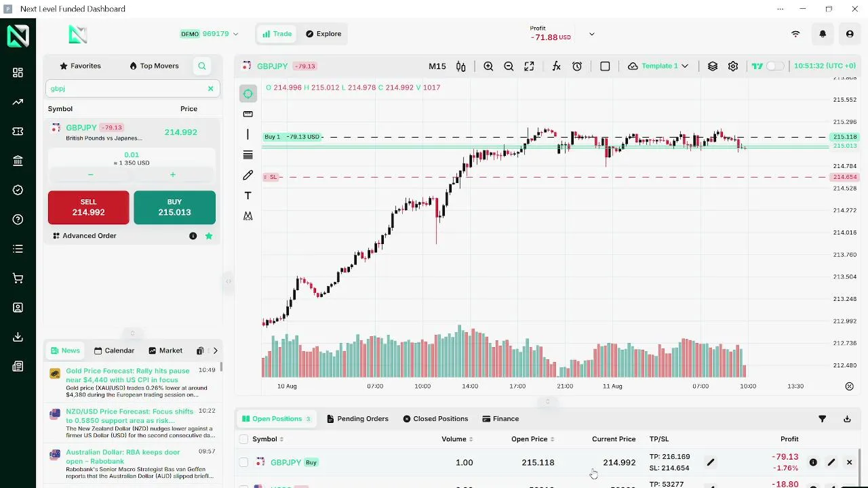Open the chart alarm clock alert
The width and height of the screenshot is (868, 488).
click(x=577, y=66)
